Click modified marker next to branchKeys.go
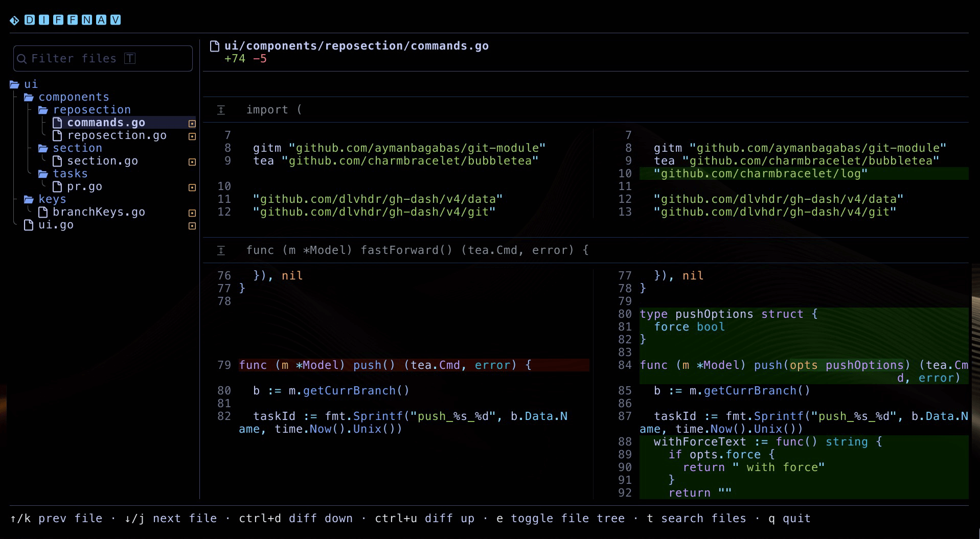 [192, 213]
